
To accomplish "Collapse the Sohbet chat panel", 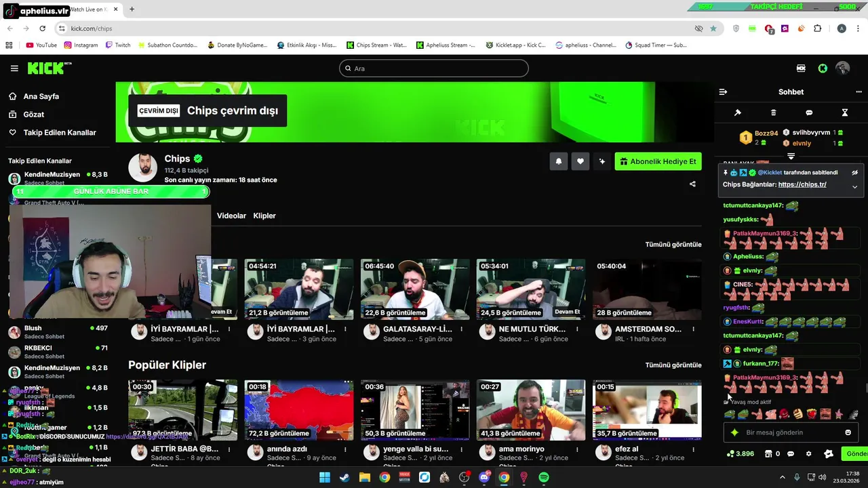I will tap(723, 92).
